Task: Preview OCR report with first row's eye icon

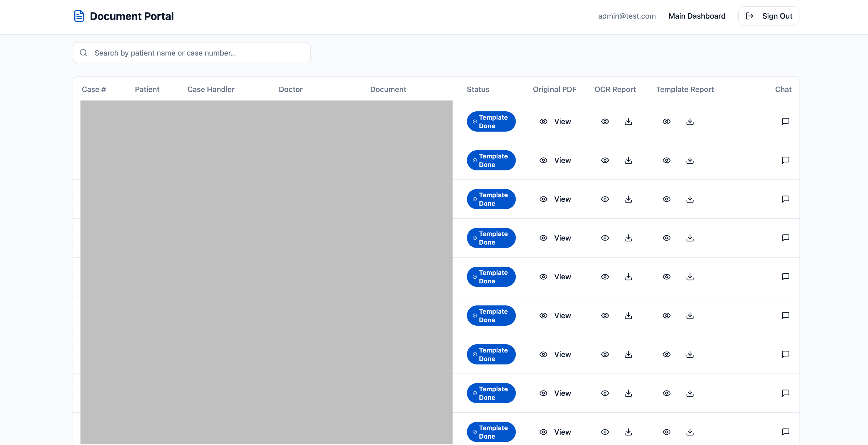Action: [605, 121]
